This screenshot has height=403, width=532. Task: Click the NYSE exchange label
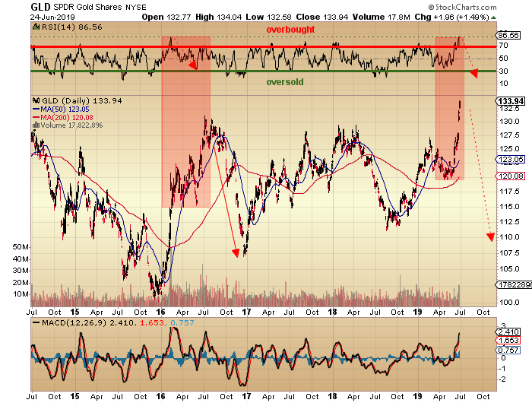coord(136,7)
